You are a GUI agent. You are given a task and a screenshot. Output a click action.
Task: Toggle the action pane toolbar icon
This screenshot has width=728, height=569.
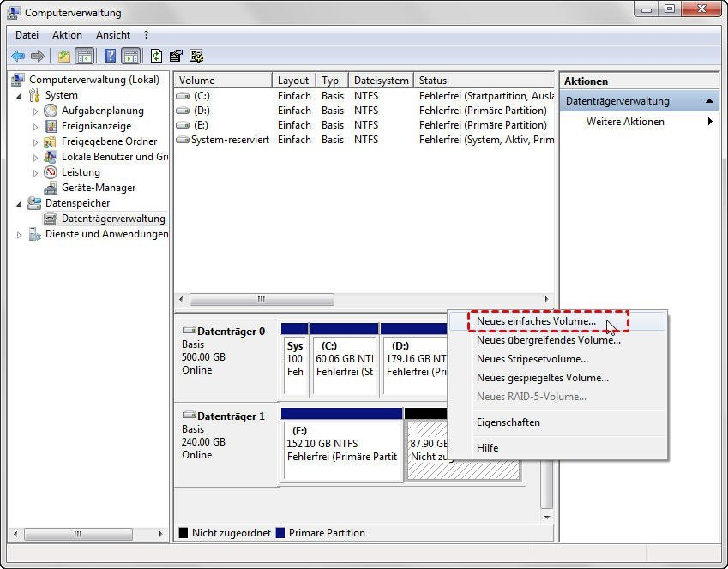coord(131,57)
